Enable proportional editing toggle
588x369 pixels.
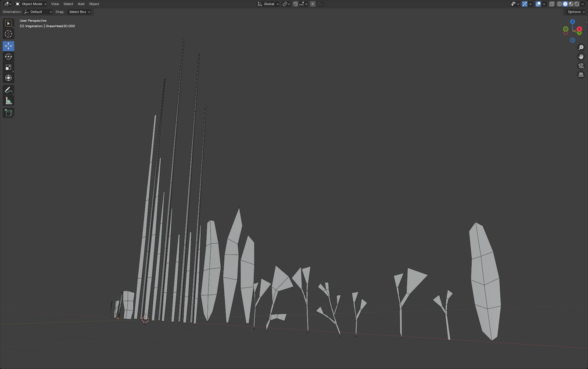point(313,4)
